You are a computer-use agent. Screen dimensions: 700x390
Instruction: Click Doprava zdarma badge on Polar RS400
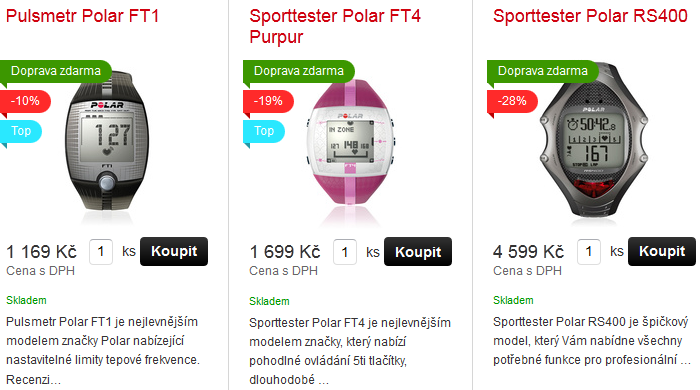tap(542, 71)
